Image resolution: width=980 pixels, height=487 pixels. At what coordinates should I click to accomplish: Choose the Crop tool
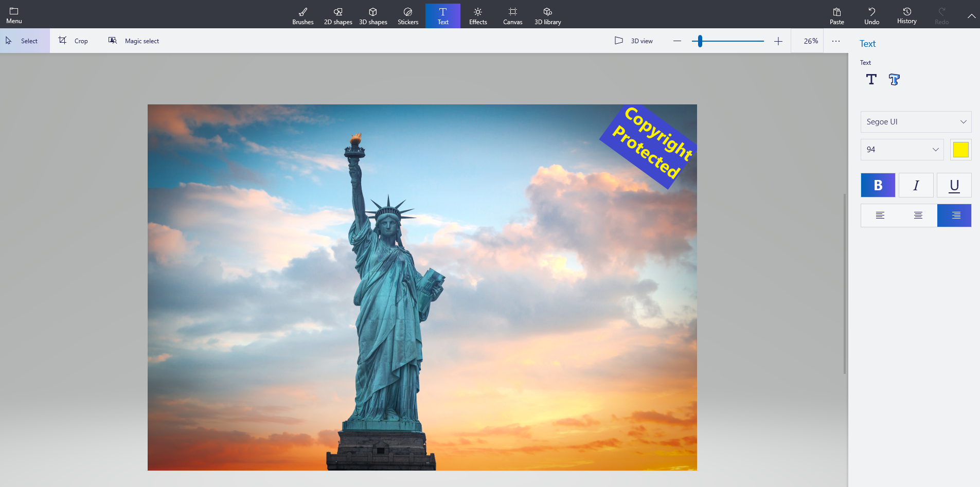tap(73, 41)
